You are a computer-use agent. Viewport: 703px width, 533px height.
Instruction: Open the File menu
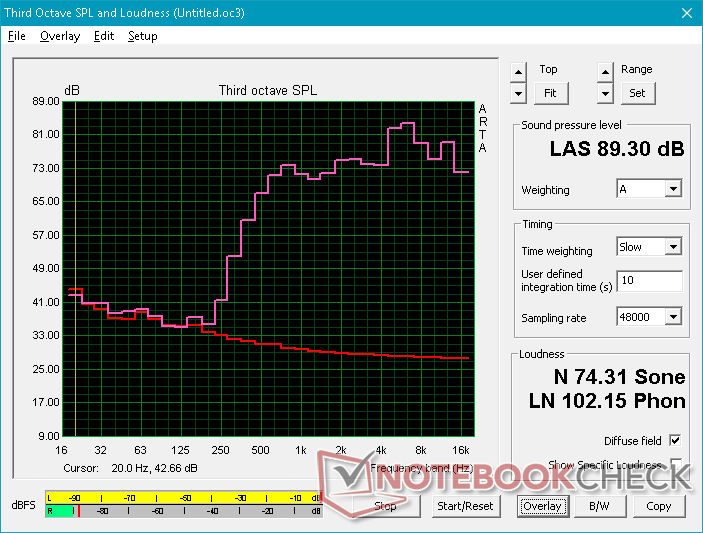pos(17,36)
